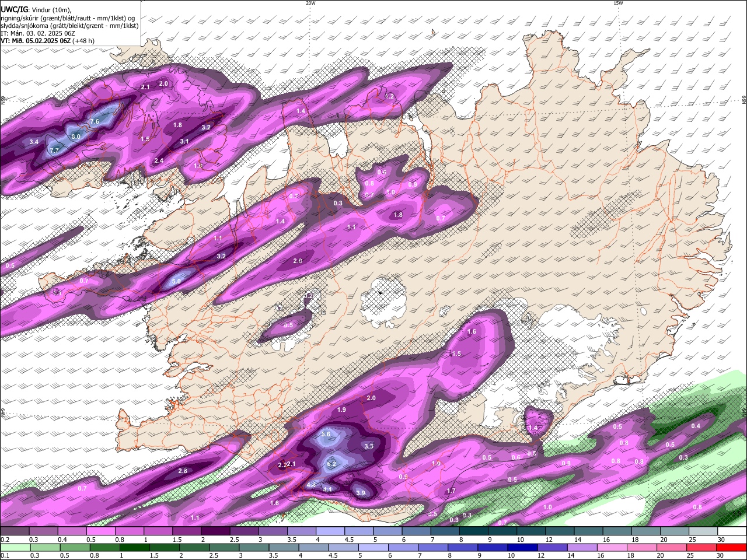Click the 3.4 value near the western map edge

[x=34, y=142]
